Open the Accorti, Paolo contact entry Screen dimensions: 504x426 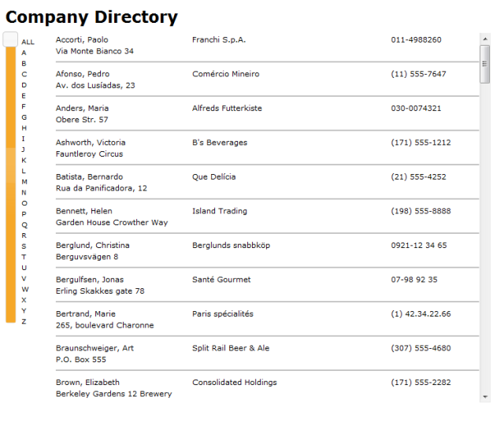pyautogui.click(x=267, y=46)
